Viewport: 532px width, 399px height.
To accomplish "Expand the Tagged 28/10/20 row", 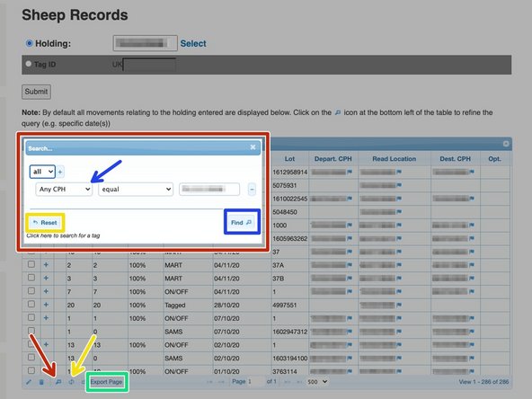I will (x=46, y=305).
